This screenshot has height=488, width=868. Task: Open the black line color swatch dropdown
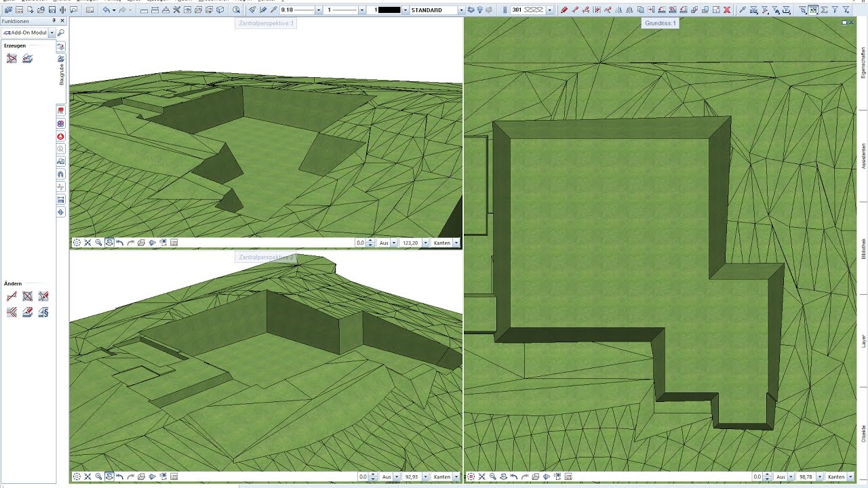(x=406, y=10)
